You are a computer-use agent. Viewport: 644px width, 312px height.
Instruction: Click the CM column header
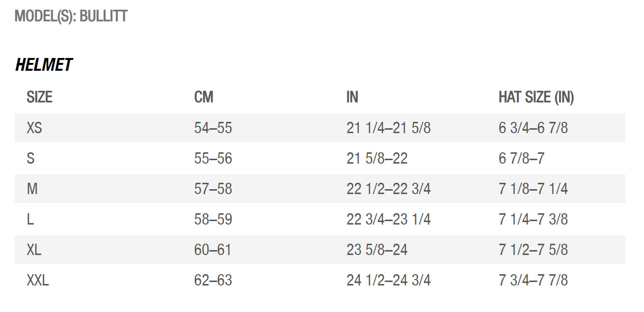point(204,97)
